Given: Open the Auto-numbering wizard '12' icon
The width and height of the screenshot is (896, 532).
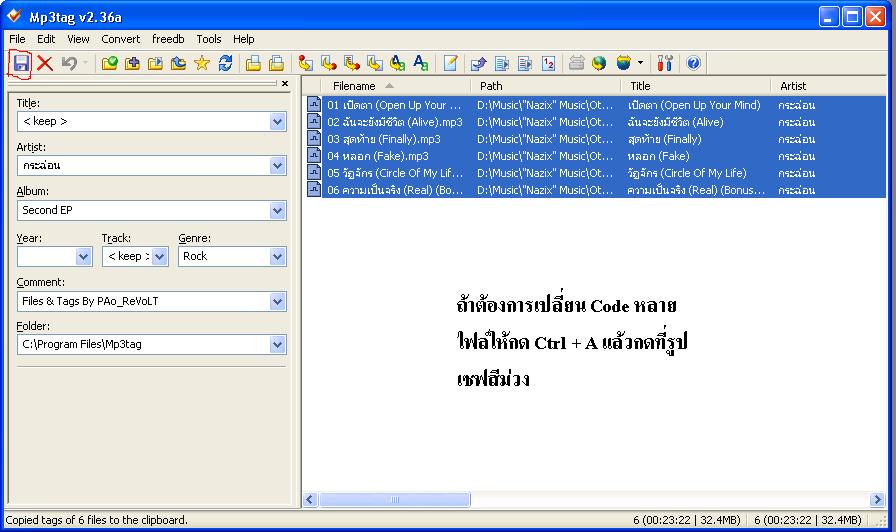Looking at the screenshot, I should pos(549,63).
